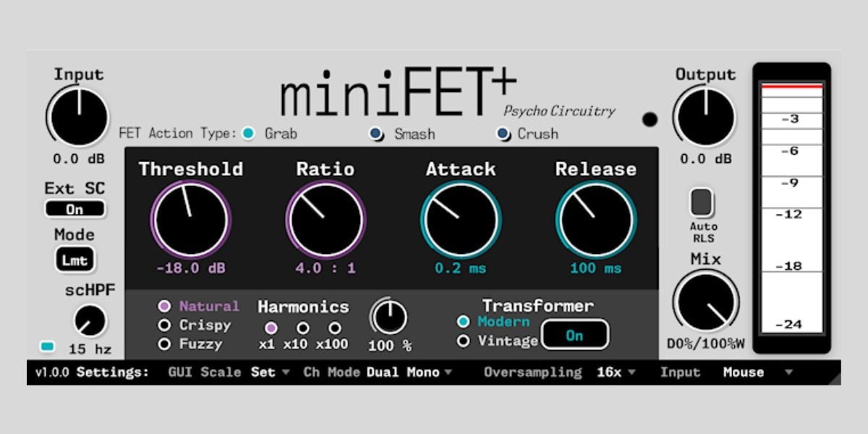The image size is (868, 434).
Task: Toggle the Transformer On button
Action: [x=575, y=335]
